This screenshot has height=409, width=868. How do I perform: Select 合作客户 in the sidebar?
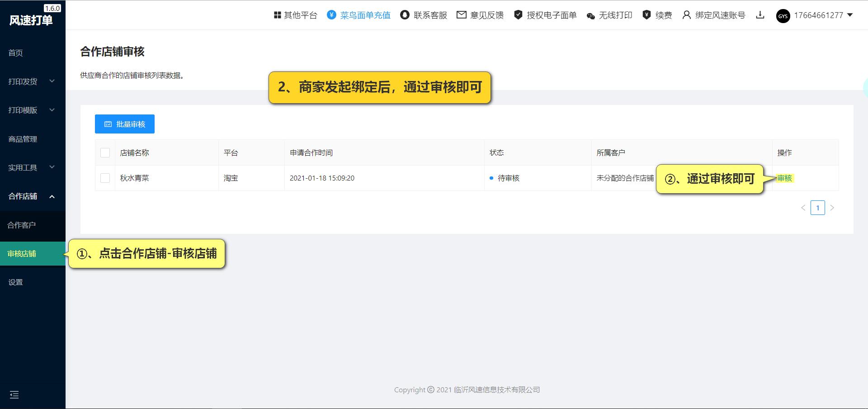(22, 225)
